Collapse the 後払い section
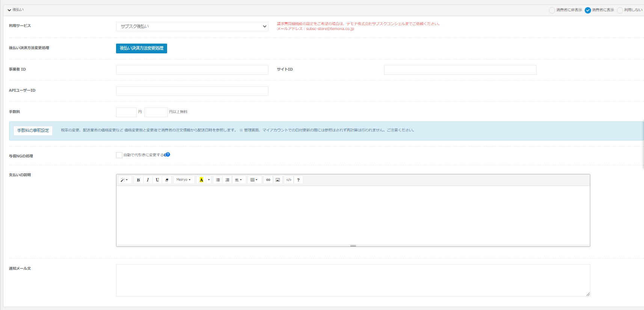 9,10
